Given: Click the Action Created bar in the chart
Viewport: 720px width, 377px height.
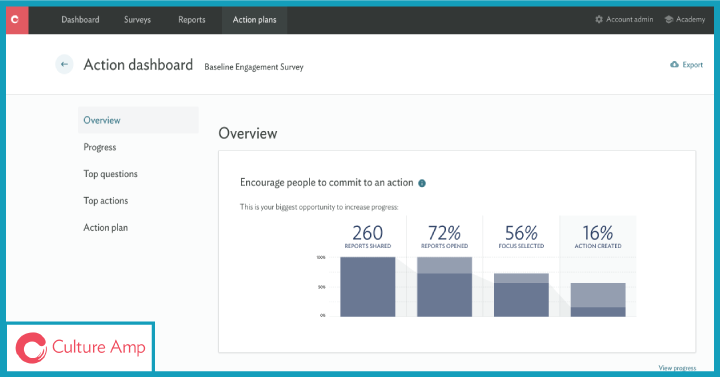Looking at the screenshot, I should click(598, 300).
